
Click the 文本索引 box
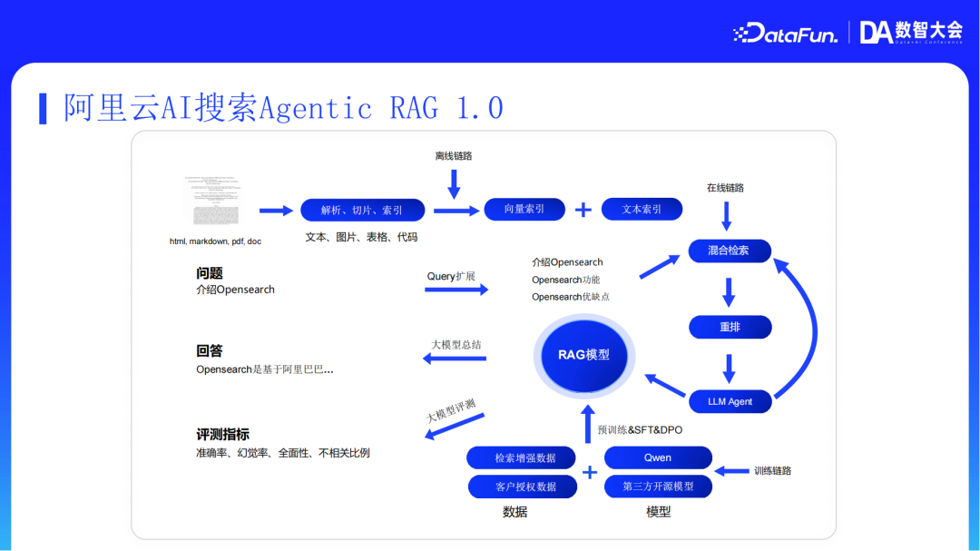[642, 209]
